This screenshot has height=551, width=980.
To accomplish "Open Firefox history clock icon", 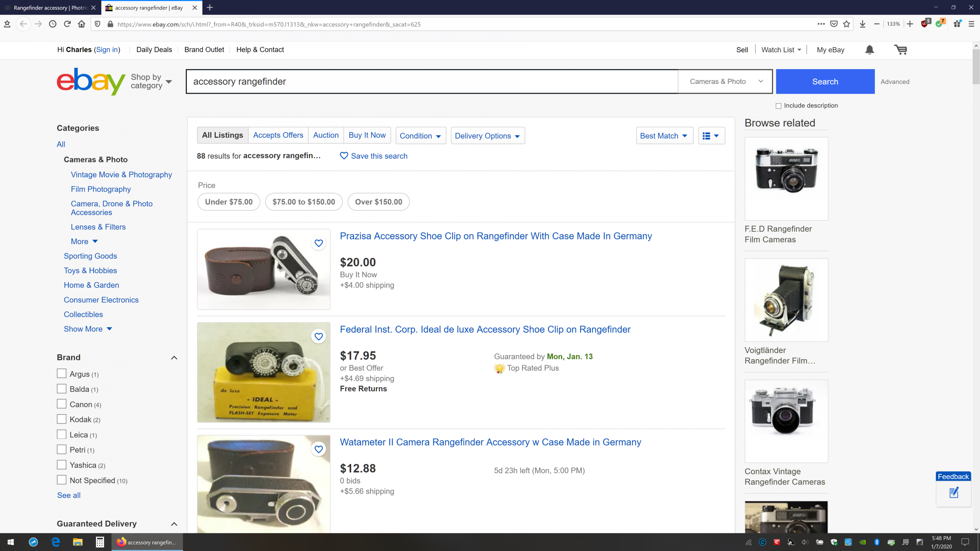I will [53, 24].
